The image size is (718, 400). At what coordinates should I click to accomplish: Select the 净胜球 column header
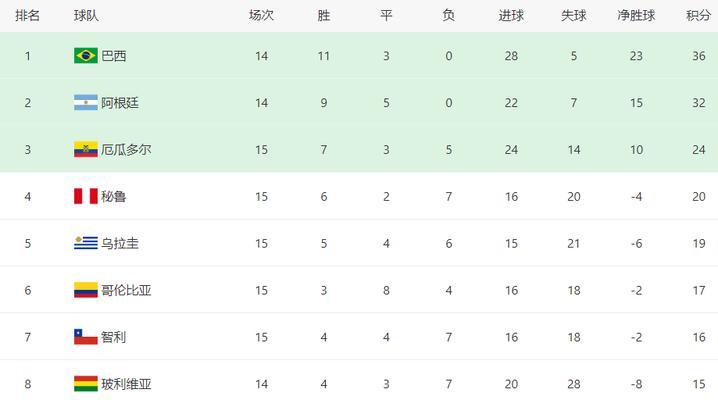[x=636, y=16]
